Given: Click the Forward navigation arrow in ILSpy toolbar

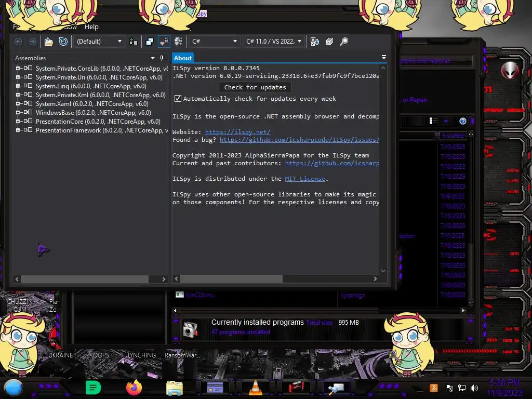Looking at the screenshot, I should click(x=33, y=42).
